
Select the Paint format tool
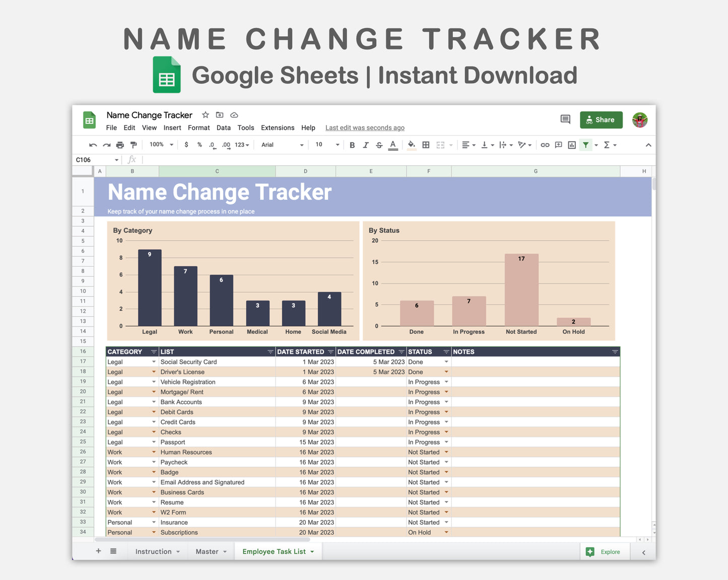pyautogui.click(x=133, y=144)
